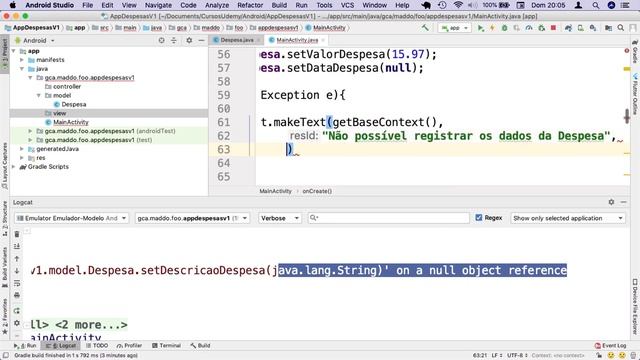Open the Logcat panel header gear settings

(611, 202)
